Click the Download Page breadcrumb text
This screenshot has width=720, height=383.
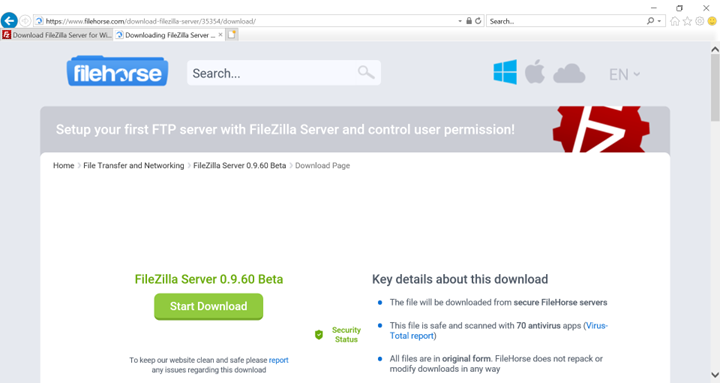322,165
